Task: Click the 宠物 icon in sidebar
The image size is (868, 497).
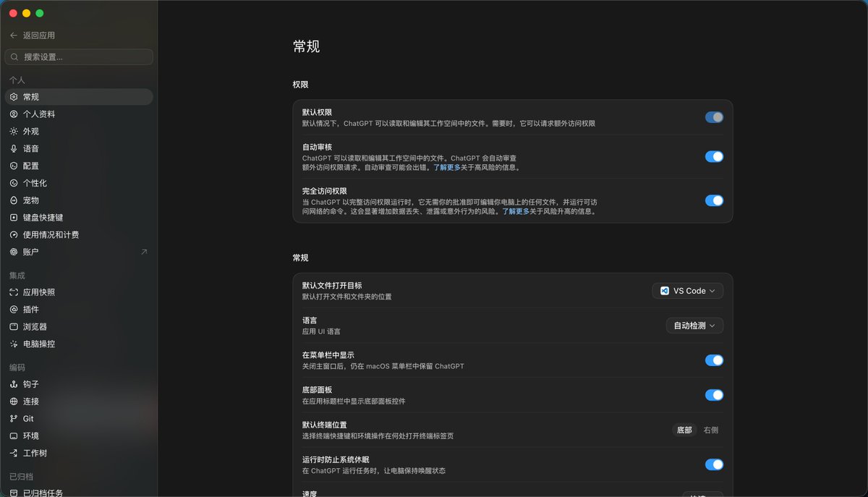Action: 14,200
